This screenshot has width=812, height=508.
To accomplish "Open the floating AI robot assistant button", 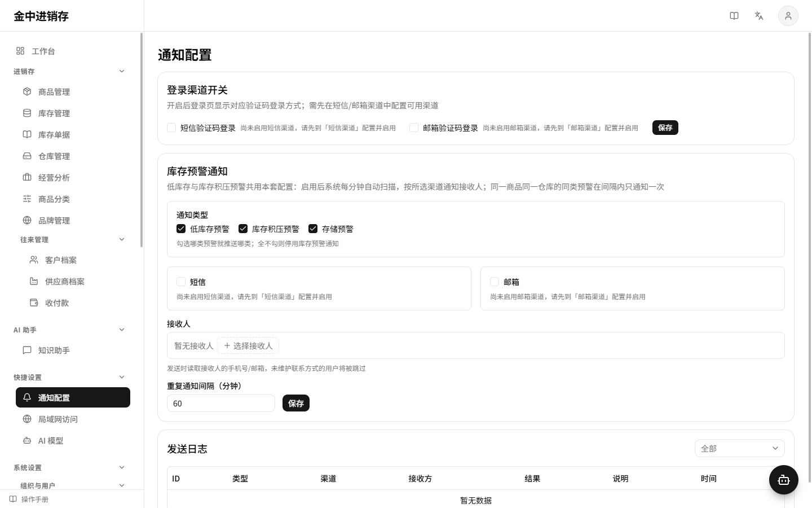I will pos(784,480).
